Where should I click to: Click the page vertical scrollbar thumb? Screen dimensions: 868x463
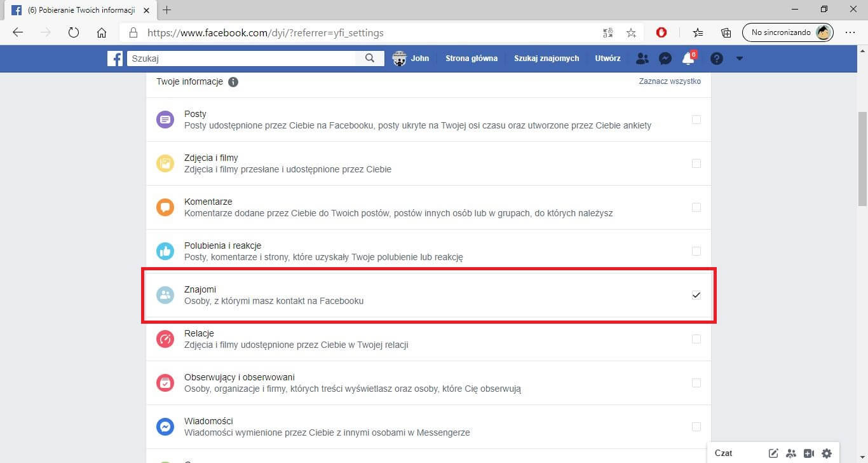pos(862,159)
